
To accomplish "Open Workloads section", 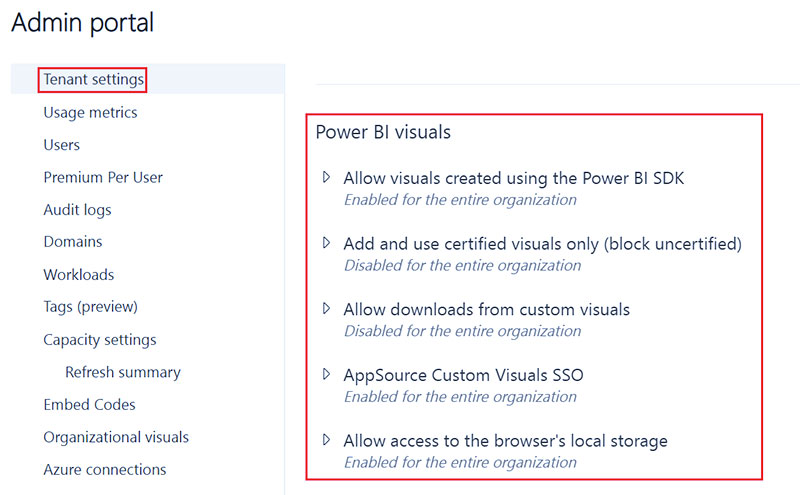I will click(x=79, y=275).
